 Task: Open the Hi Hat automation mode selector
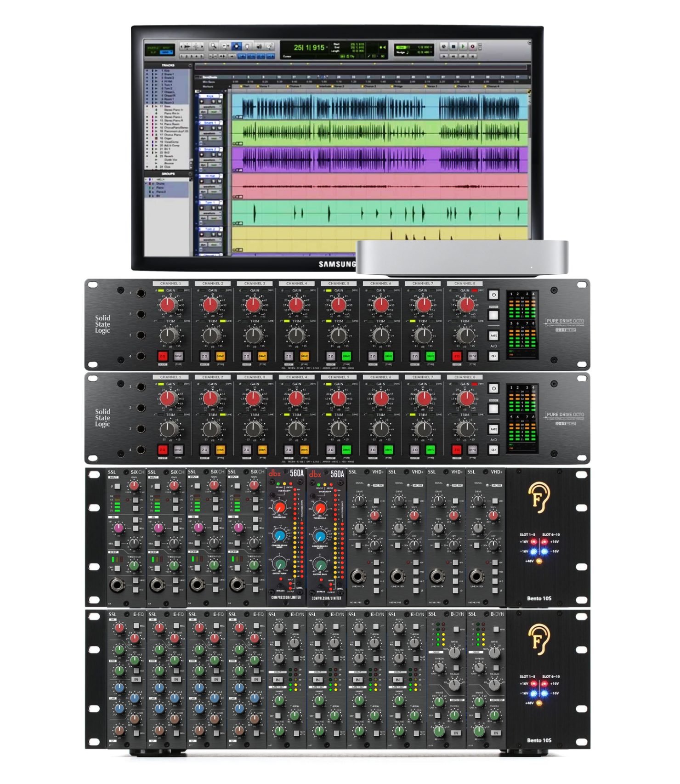coord(215,192)
